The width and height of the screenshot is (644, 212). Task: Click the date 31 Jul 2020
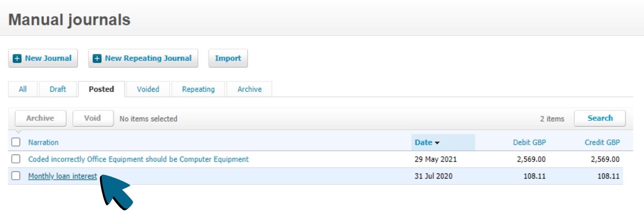(434, 176)
